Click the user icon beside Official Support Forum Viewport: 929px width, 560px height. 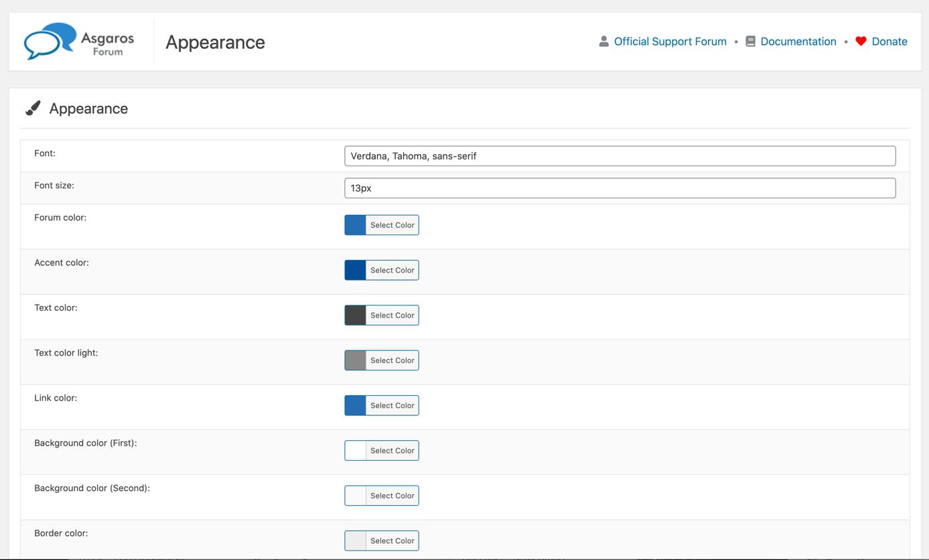[x=603, y=42]
